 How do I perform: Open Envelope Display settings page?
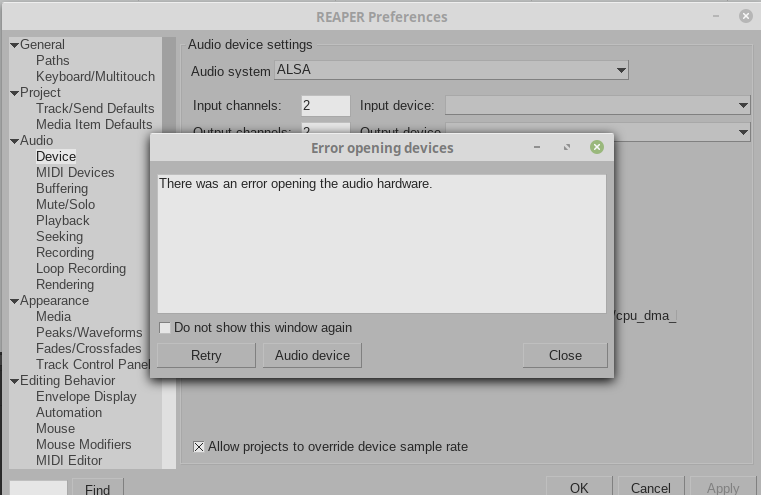click(86, 397)
